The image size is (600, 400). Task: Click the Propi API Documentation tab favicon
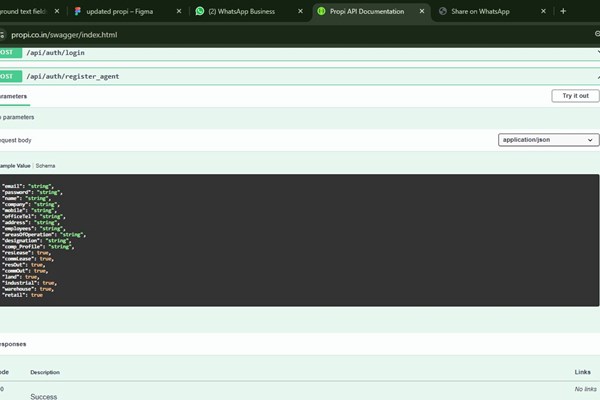[321, 11]
